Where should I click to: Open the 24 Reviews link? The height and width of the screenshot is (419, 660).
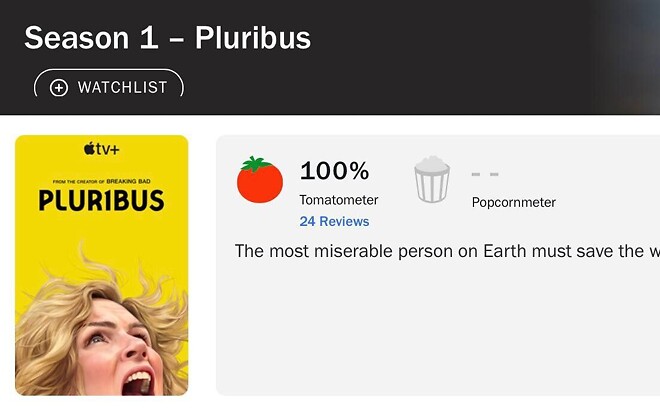pos(334,221)
